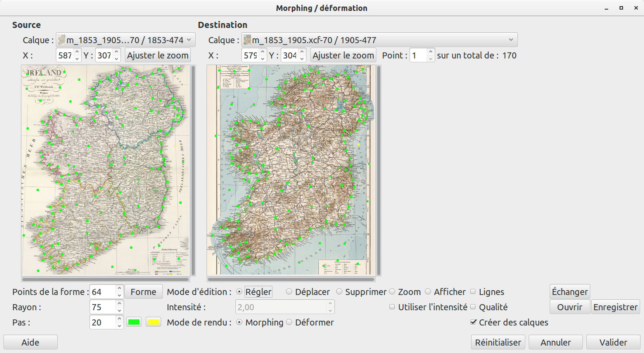The image size is (644, 353).
Task: Click the Source Y coordinate field
Action: pos(103,55)
